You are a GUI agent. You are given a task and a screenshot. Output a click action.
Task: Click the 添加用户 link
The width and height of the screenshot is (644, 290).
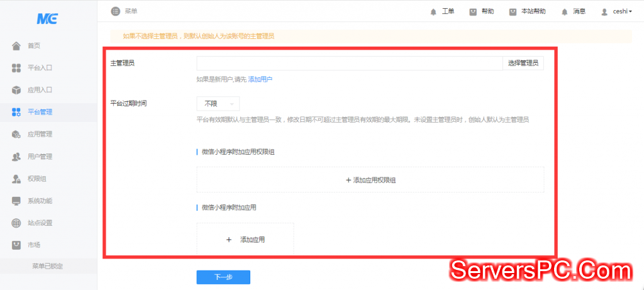point(260,80)
